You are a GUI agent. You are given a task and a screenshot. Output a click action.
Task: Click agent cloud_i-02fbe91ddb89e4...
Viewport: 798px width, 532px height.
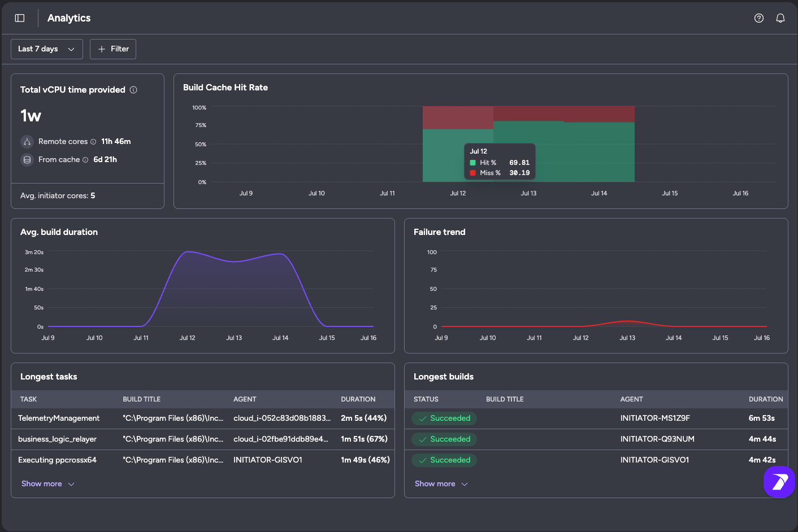[x=281, y=439]
